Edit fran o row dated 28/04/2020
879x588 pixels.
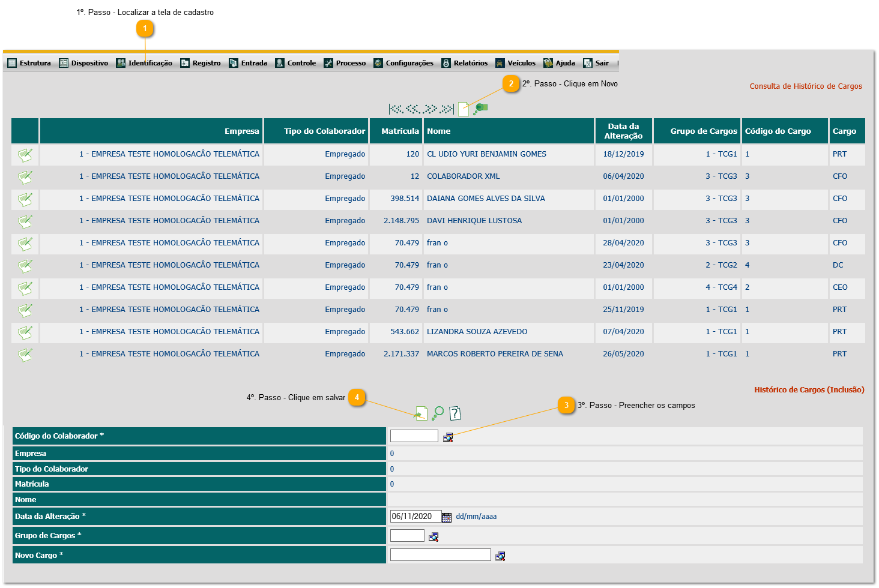25,244
